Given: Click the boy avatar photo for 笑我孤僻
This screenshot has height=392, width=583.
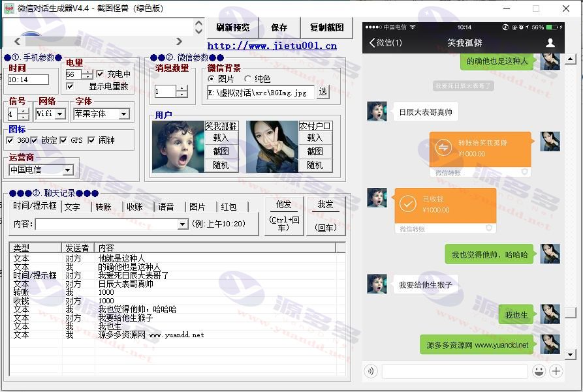Looking at the screenshot, I should coord(178,146).
